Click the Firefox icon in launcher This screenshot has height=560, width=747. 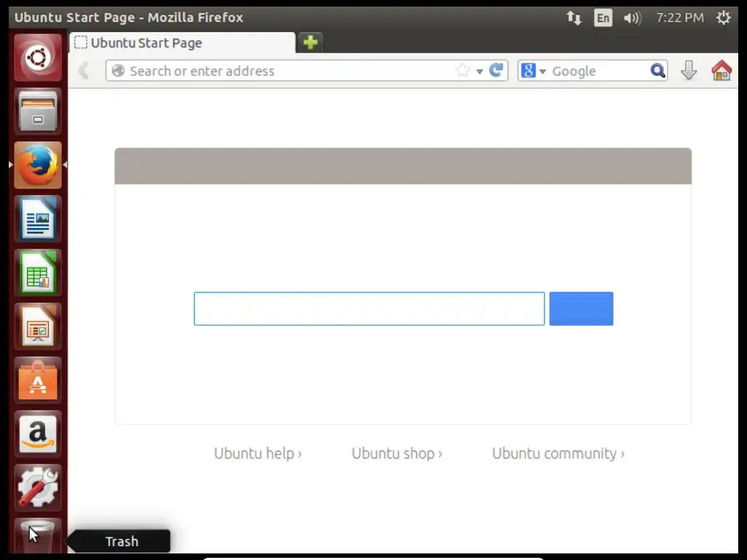(38, 166)
